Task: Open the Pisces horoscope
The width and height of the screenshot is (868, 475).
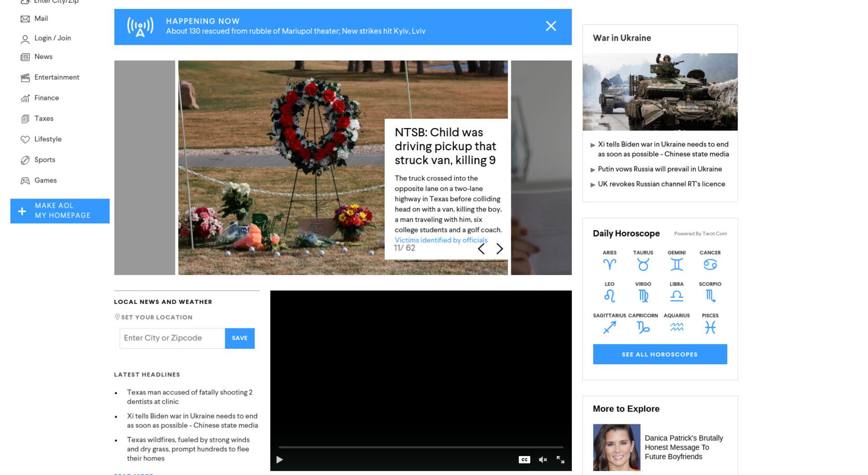Action: pyautogui.click(x=710, y=323)
